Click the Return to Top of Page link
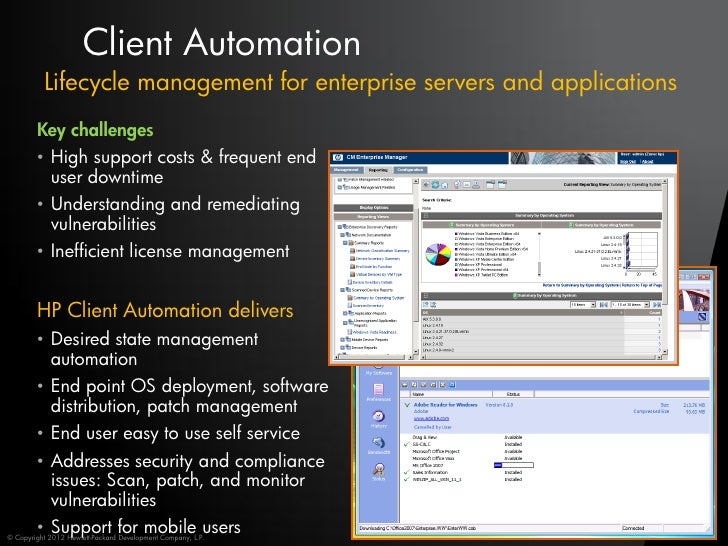 point(642,285)
